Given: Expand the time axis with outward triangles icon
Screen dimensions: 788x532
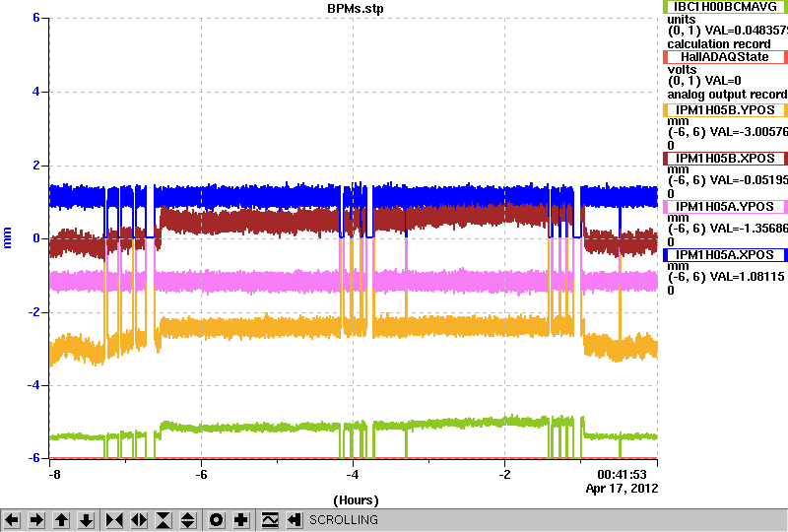Looking at the screenshot, I should point(139,520).
